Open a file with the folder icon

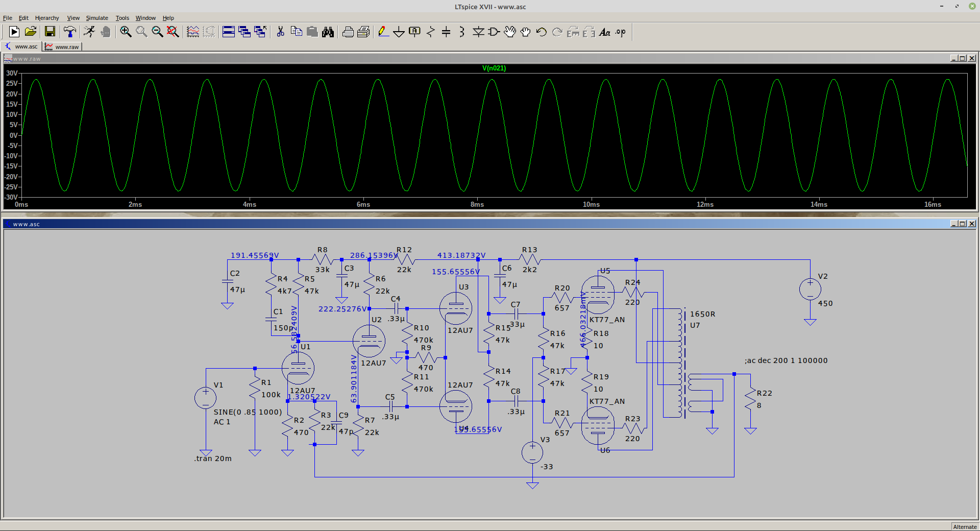pyautogui.click(x=31, y=32)
